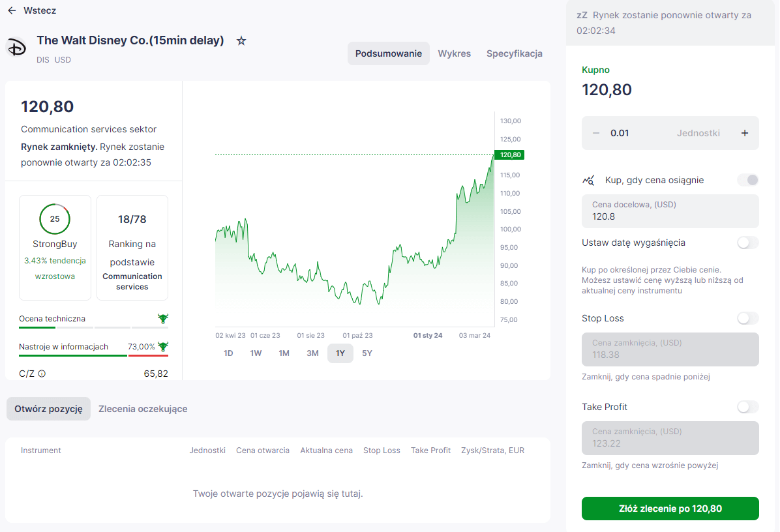Click the StrongBuy rating card
The image size is (780, 532).
click(x=55, y=248)
